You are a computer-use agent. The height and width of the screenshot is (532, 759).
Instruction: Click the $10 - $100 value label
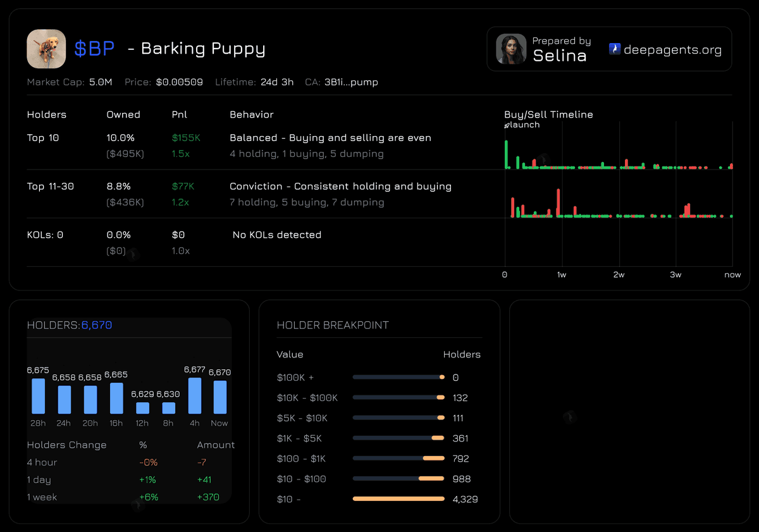pos(302,479)
